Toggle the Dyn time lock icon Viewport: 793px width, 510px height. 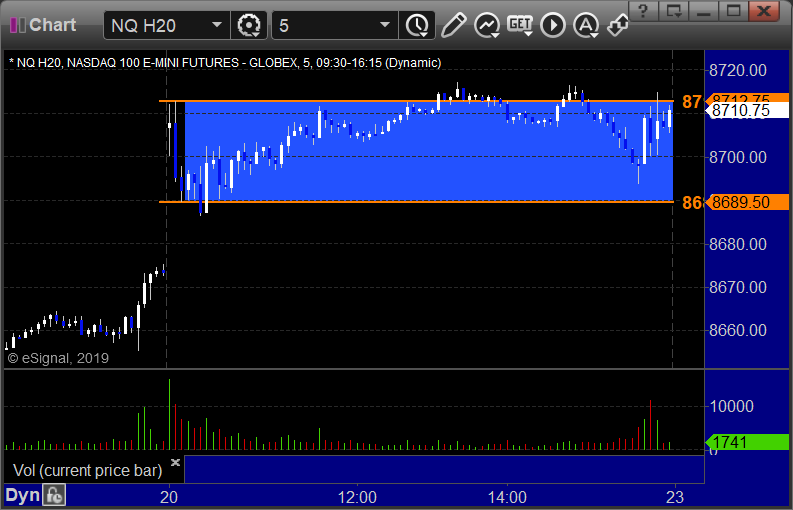(x=54, y=495)
